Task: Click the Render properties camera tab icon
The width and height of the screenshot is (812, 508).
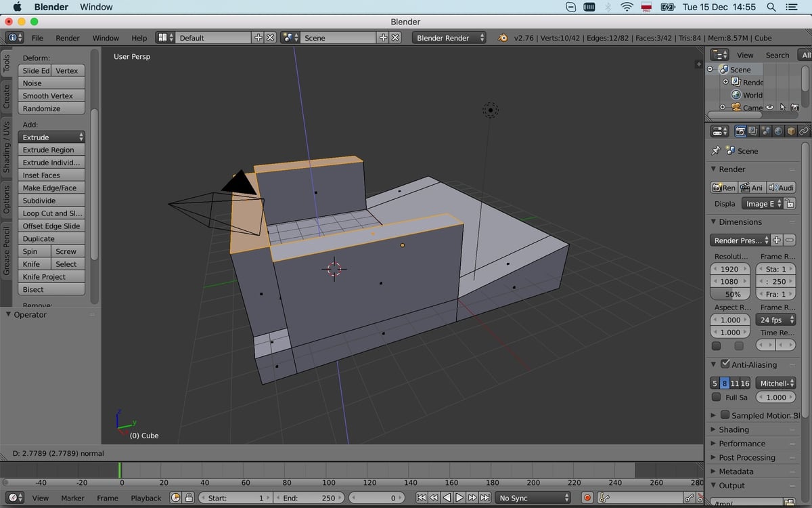Action: tap(740, 131)
